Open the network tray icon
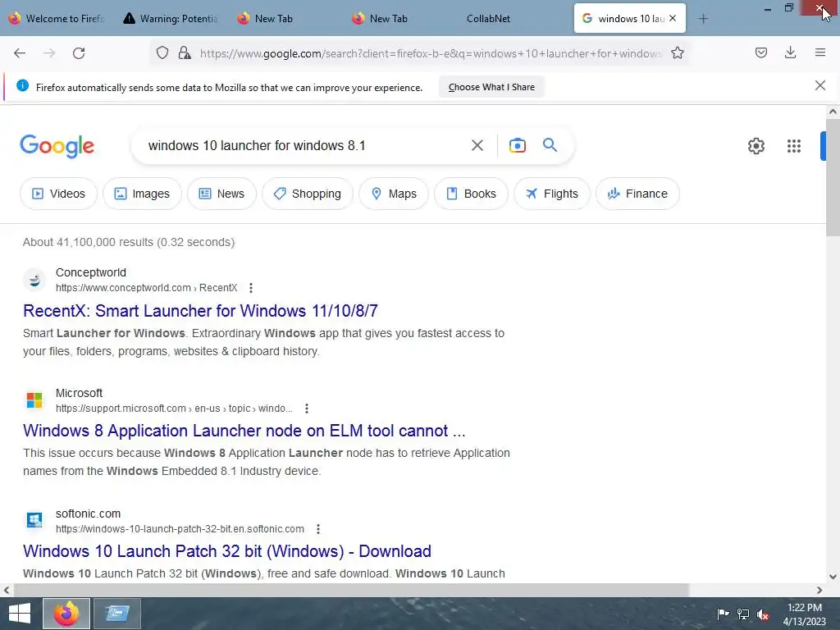This screenshot has height=630, width=840. pyautogui.click(x=743, y=614)
